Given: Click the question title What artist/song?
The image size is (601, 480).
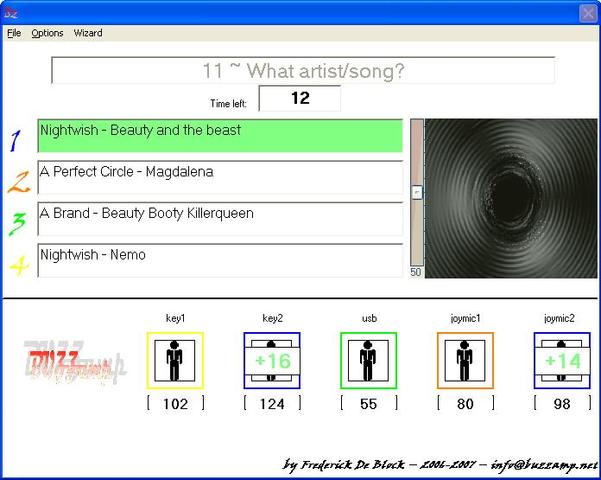Looking at the screenshot, I should [303, 71].
